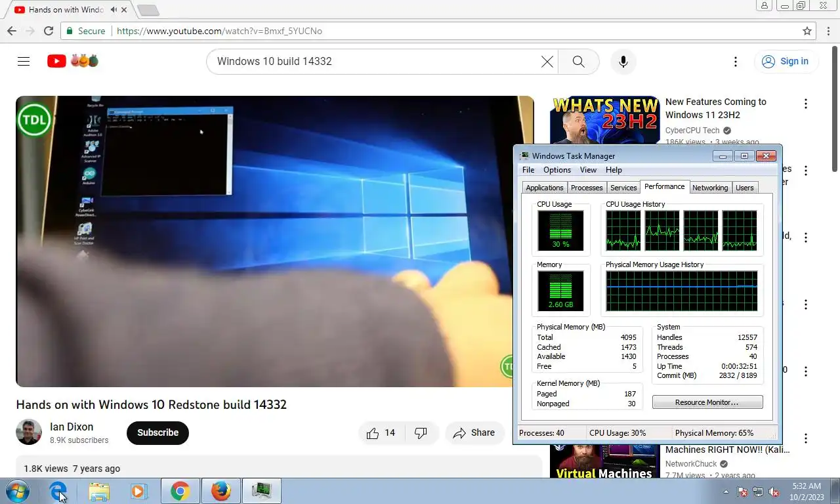Open Task Manager File menu

click(528, 170)
